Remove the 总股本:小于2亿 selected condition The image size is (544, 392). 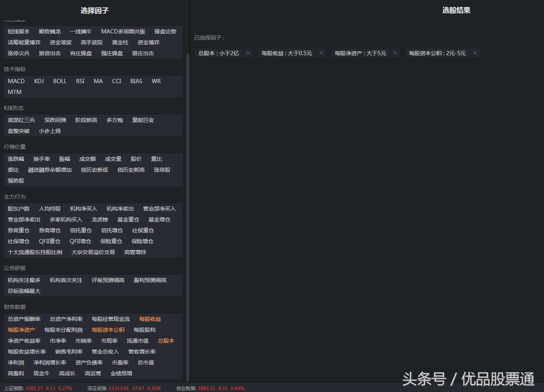pos(248,53)
